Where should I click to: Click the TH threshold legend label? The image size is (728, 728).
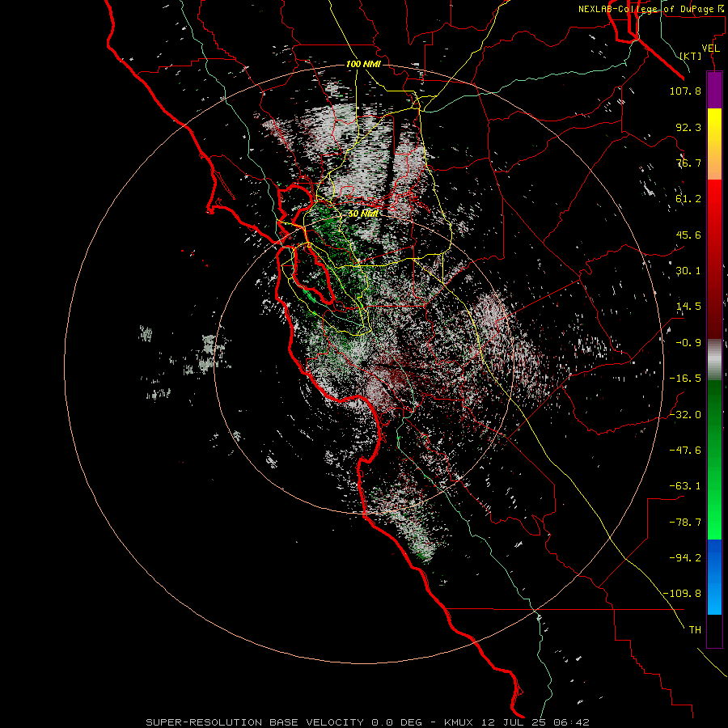tap(695, 630)
